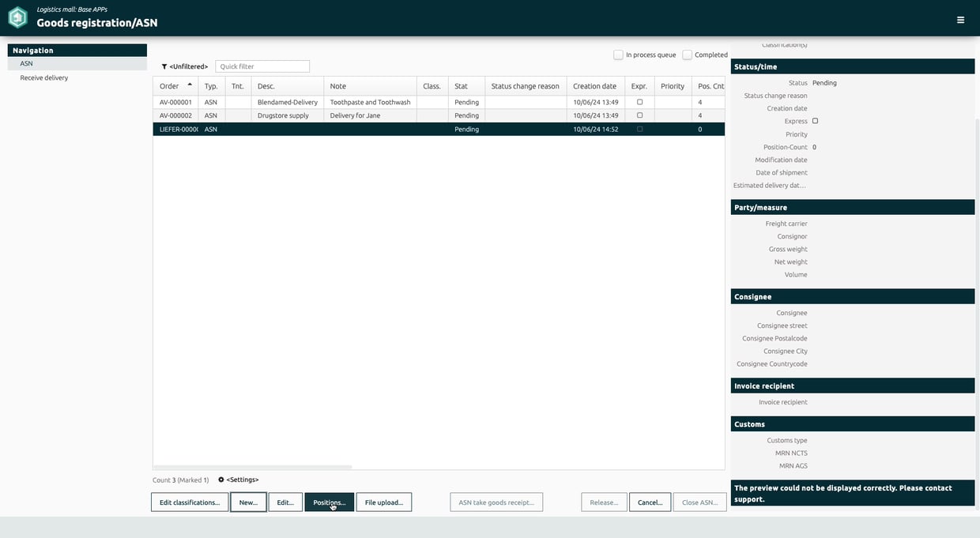Click the Drugstore supply description cell
980x538 pixels.
288,115
